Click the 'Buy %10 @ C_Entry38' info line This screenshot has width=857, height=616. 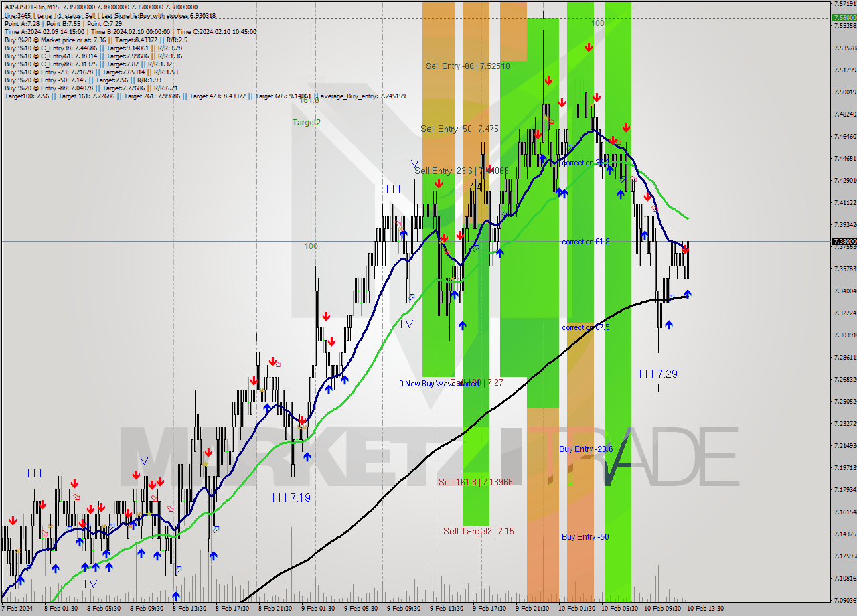[93, 48]
